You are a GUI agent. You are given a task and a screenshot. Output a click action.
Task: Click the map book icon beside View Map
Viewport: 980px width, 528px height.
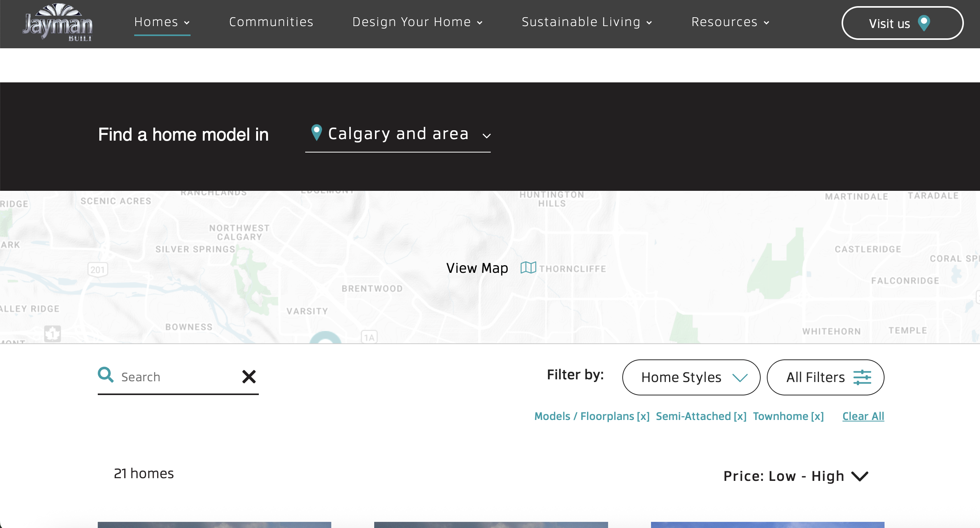coord(528,267)
